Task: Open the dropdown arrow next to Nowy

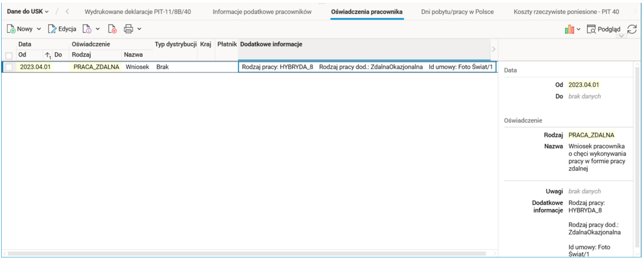Action: (x=39, y=29)
